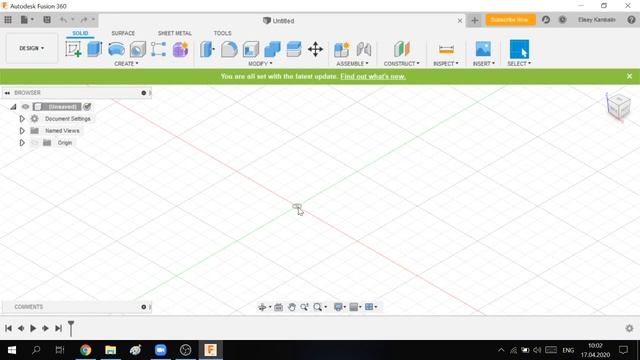Select the Create Sketch tool
The image size is (640, 360).
[73, 49]
